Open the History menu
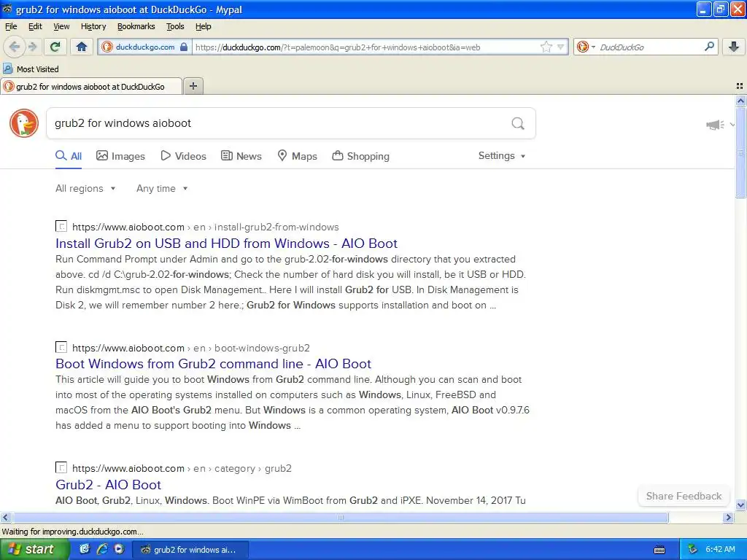Screen dimensions: 747x560 click(x=93, y=27)
